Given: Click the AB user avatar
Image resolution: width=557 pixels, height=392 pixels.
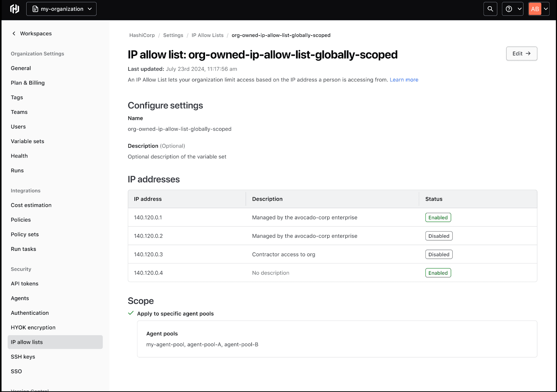Looking at the screenshot, I should point(535,9).
